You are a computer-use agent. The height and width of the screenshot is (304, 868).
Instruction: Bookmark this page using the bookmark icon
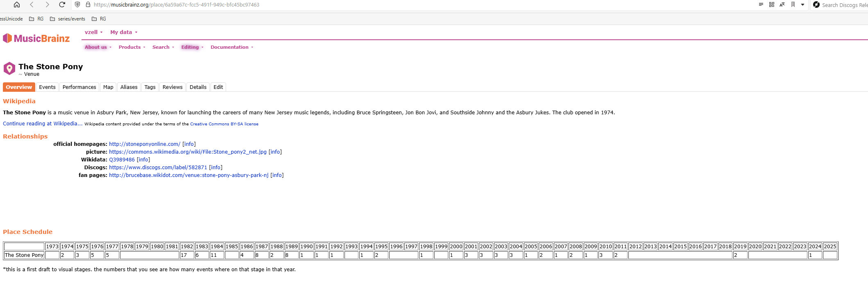click(793, 5)
